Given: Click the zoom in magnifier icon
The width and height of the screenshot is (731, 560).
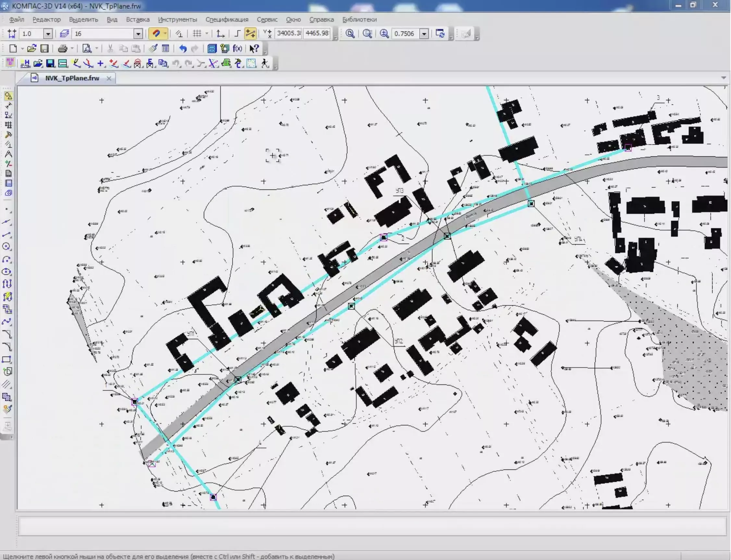Looking at the screenshot, I should (x=384, y=34).
